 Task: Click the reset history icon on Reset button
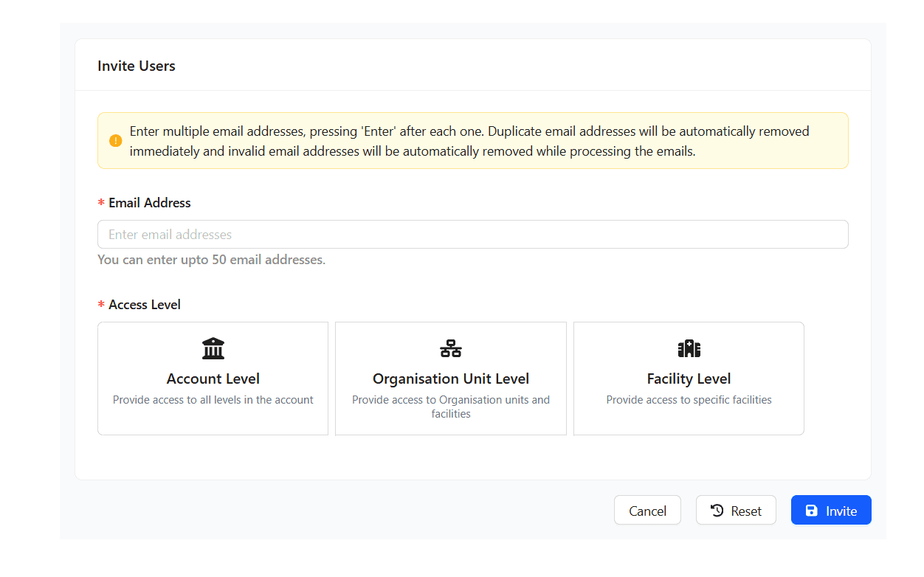[716, 509]
